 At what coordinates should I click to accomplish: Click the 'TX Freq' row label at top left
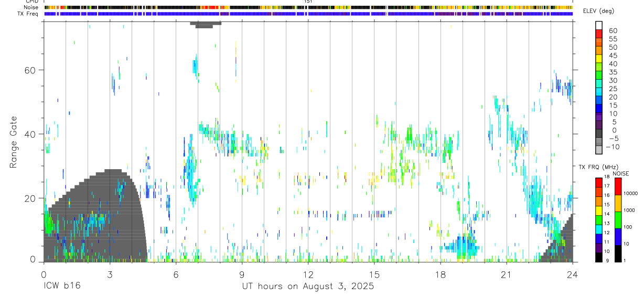[28, 14]
